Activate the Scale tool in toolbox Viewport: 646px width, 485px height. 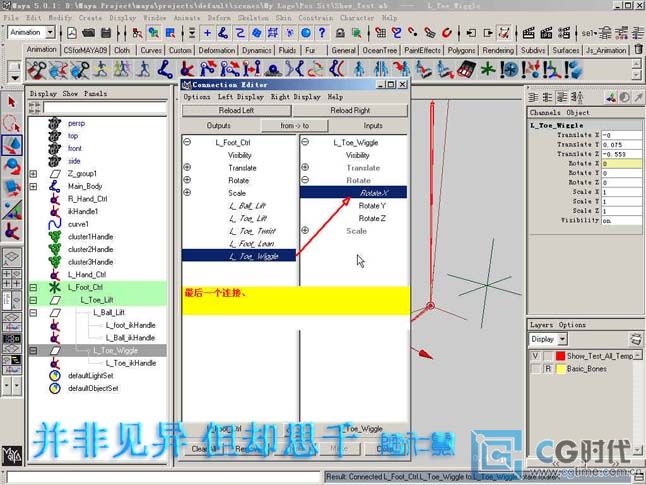pyautogui.click(x=12, y=187)
